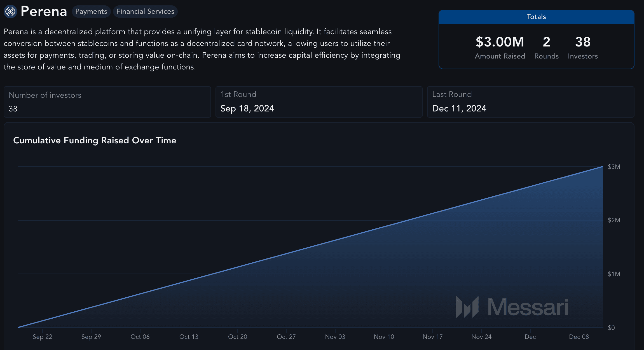644x350 pixels.
Task: Click the Perena project title
Action: point(44,11)
